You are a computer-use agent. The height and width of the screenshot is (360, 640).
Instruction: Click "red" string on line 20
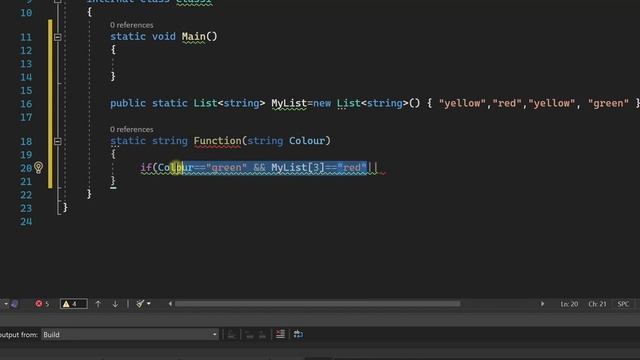(352, 167)
